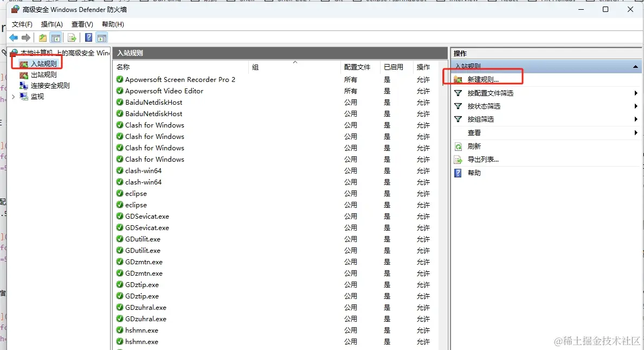
Task: Click the 连接安全规则 tree icon
Action: tap(24, 86)
